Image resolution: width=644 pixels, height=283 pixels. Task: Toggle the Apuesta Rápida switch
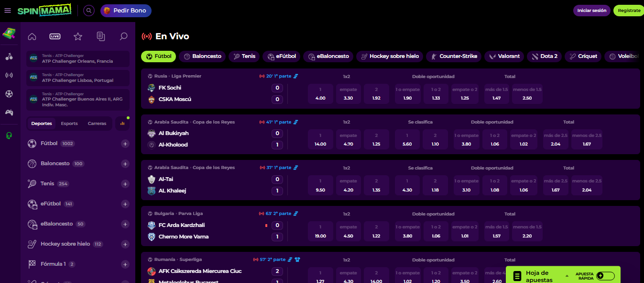pyautogui.click(x=605, y=276)
